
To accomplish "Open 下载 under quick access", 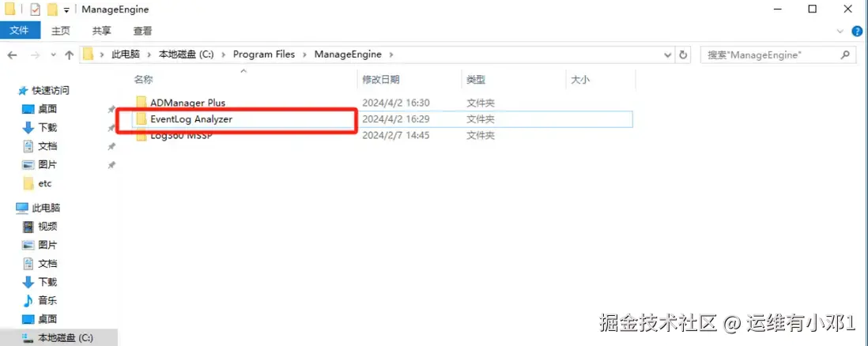I will [x=47, y=127].
